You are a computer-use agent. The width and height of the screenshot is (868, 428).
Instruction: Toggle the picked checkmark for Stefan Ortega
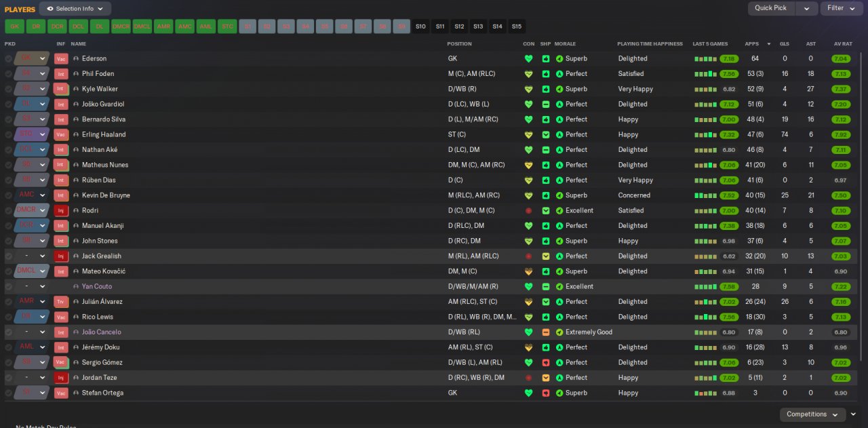point(8,393)
